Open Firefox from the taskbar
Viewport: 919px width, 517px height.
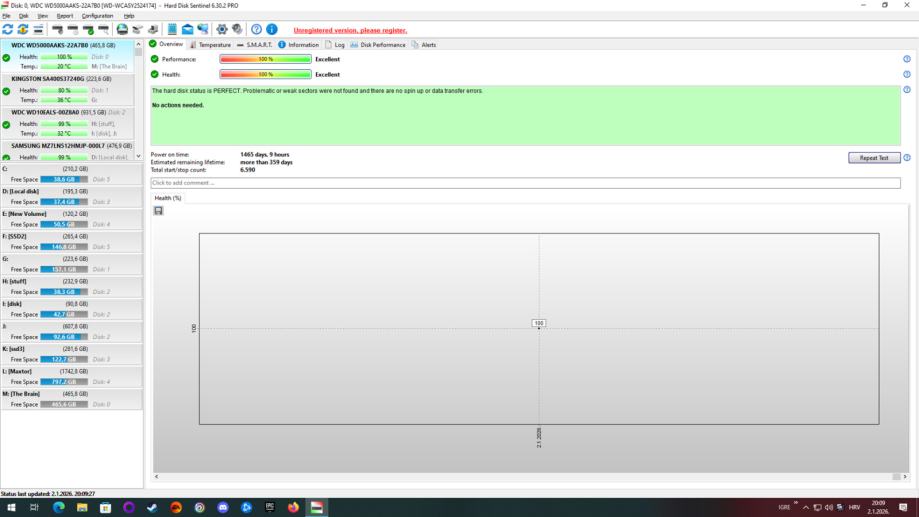(x=293, y=507)
